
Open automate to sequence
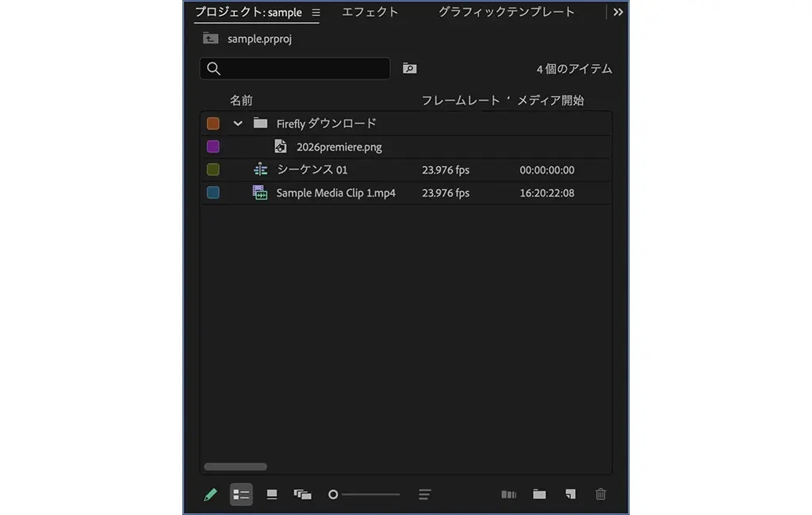coord(509,494)
